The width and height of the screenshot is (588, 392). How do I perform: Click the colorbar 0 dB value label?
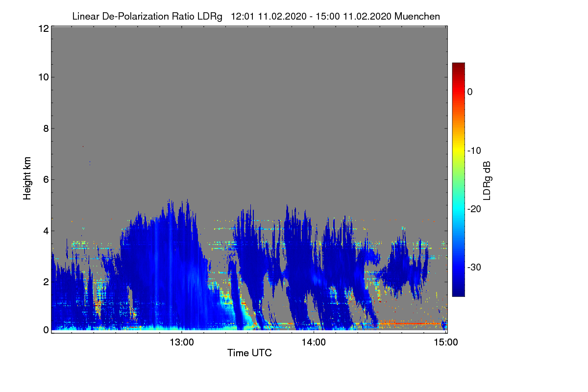470,92
